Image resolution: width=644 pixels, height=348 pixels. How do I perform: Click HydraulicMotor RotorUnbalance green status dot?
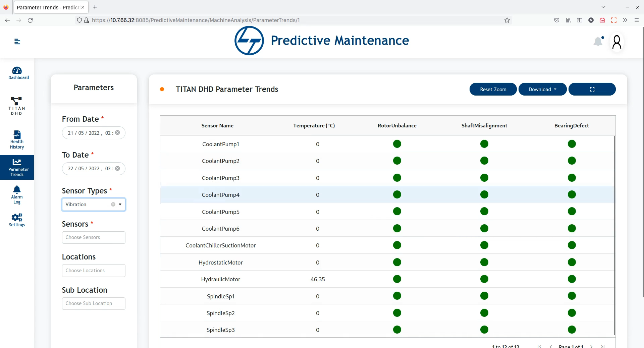397,279
